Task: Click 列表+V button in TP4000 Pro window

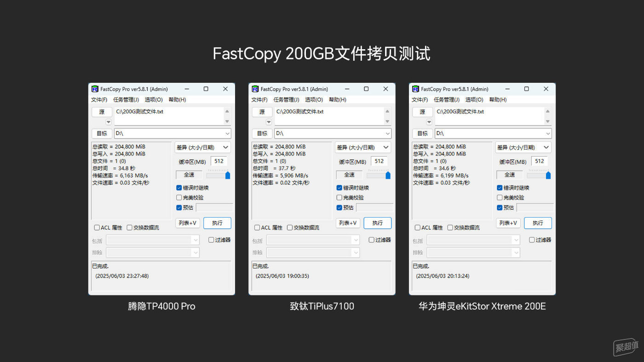Action: click(188, 223)
